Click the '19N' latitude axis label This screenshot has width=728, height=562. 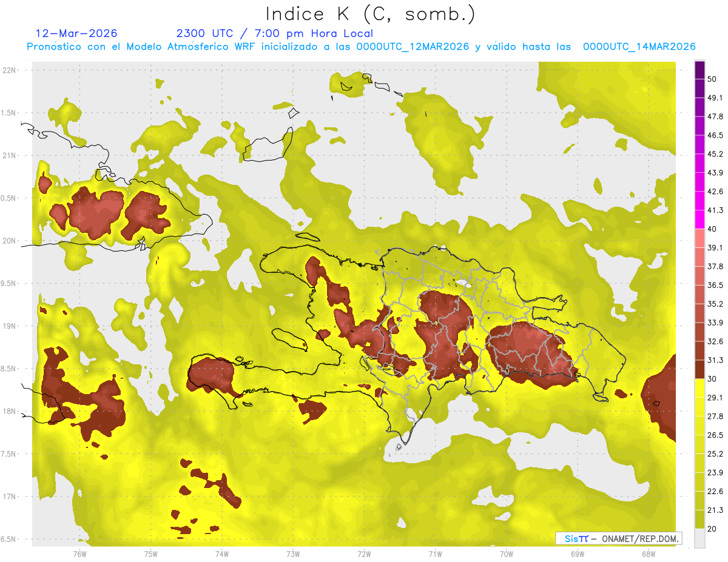pyautogui.click(x=8, y=326)
